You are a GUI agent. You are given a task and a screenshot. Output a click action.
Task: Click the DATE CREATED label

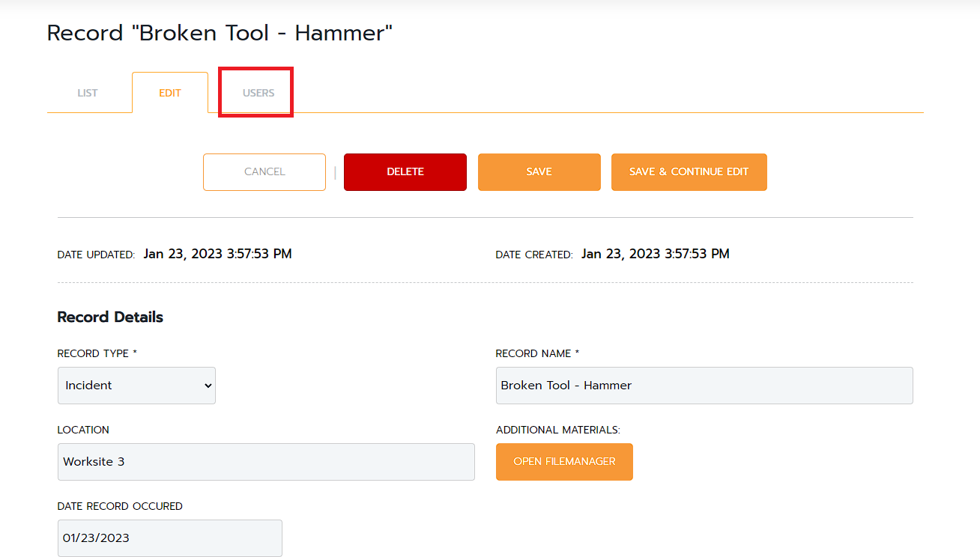coord(534,255)
